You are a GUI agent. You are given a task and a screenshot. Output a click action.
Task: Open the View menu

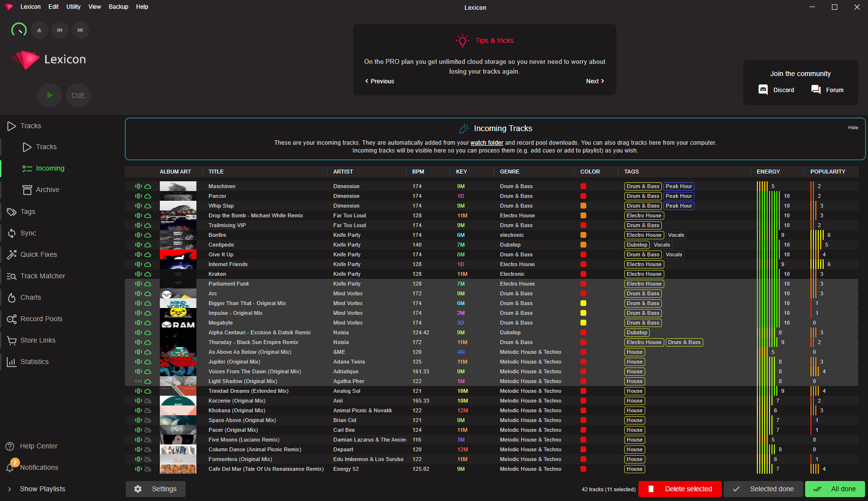[95, 7]
